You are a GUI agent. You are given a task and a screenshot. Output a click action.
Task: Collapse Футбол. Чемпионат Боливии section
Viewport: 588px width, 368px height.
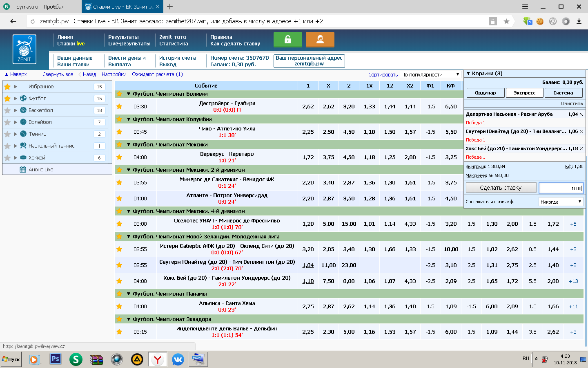point(129,94)
